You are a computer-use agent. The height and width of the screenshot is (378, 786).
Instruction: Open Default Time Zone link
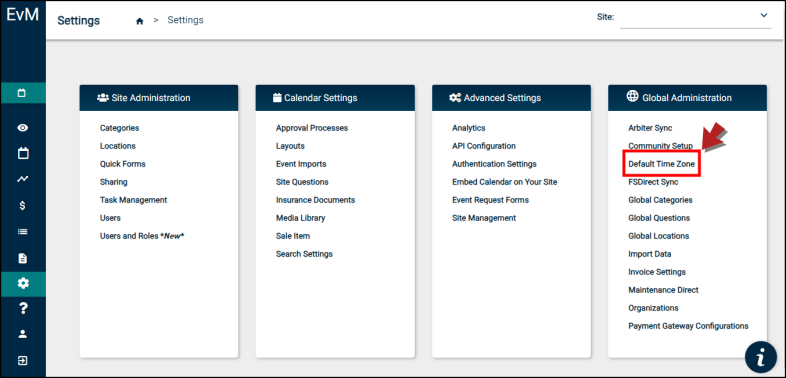(x=661, y=164)
